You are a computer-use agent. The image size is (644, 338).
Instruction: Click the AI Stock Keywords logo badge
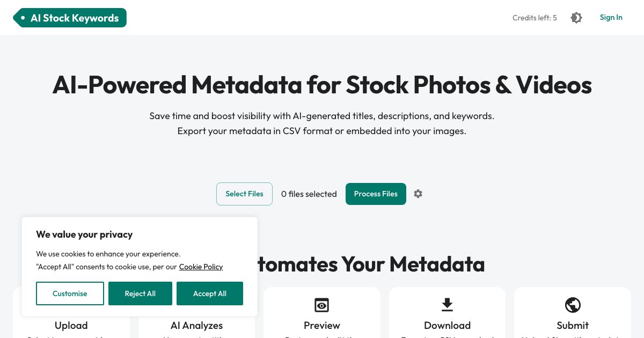70,17
